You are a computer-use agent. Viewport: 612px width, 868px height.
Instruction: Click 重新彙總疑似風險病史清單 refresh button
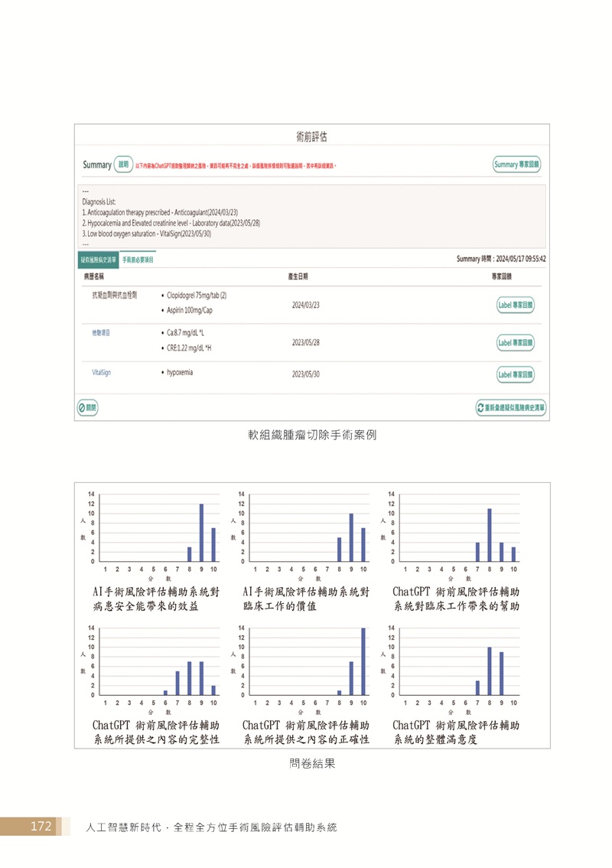coord(510,408)
